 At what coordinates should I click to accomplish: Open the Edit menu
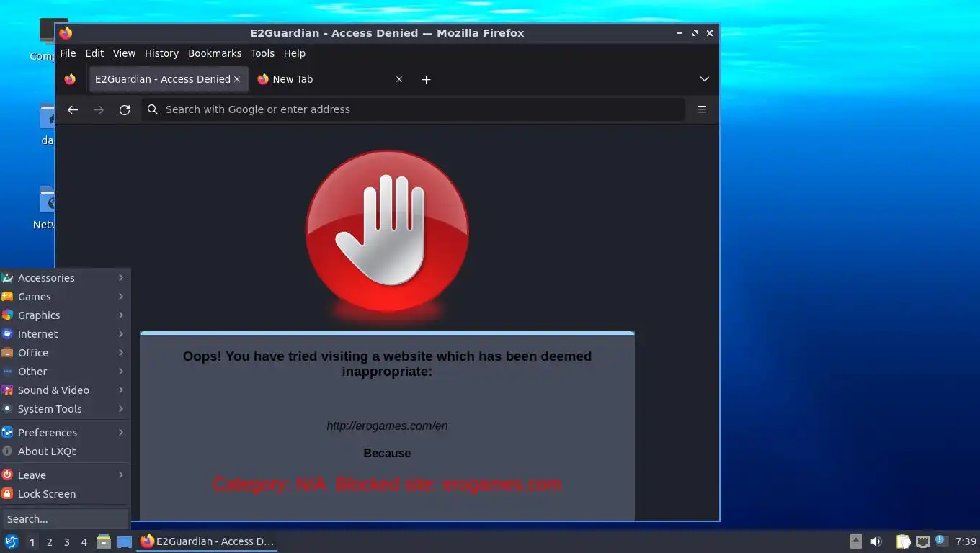click(x=94, y=53)
